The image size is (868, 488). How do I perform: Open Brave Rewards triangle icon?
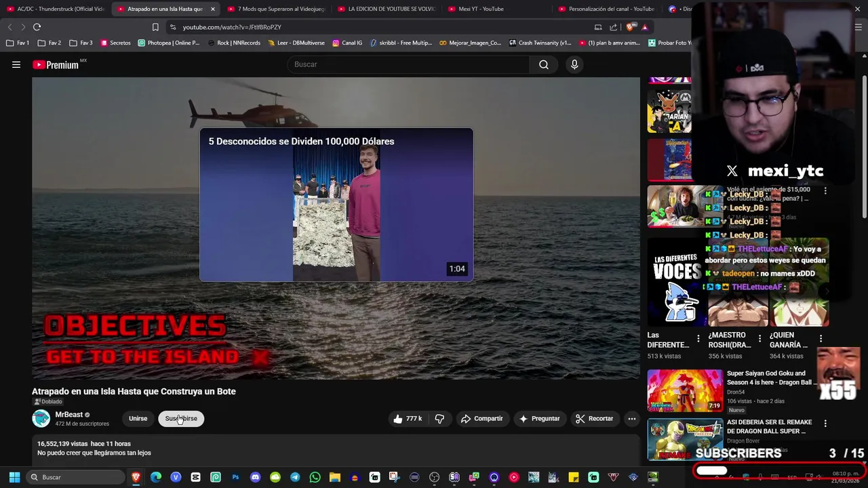click(x=645, y=27)
